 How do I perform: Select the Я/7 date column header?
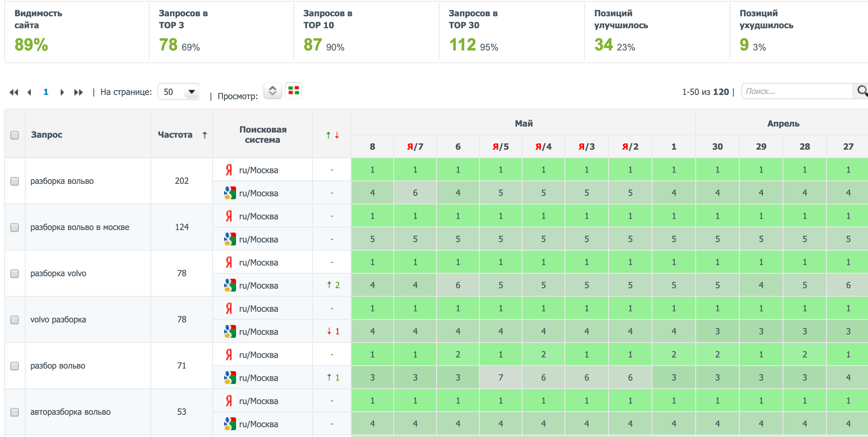(415, 147)
